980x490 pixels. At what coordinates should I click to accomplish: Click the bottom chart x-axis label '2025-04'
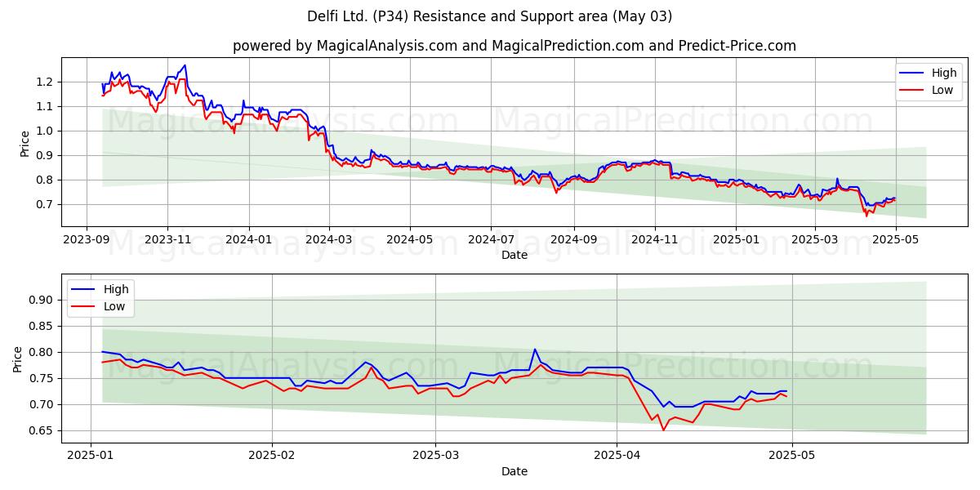(617, 456)
